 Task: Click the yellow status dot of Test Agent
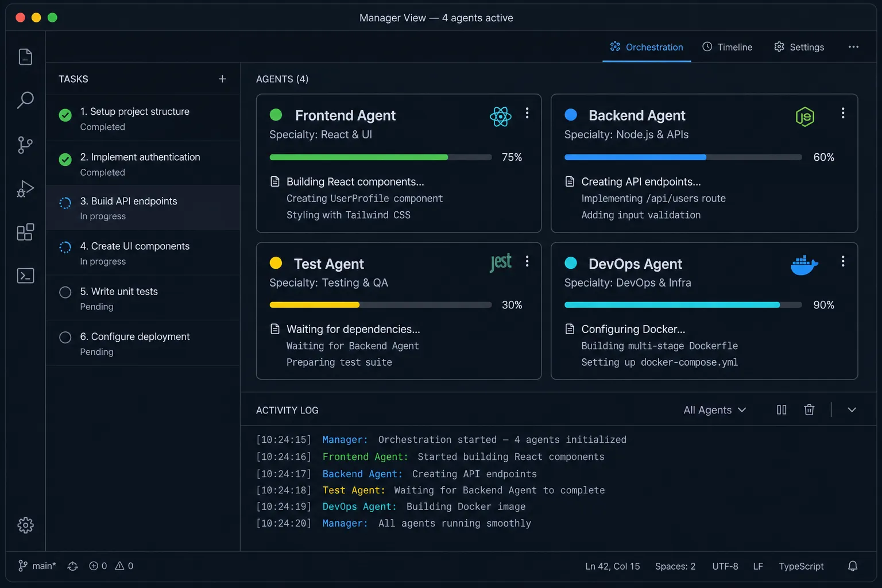tap(276, 263)
